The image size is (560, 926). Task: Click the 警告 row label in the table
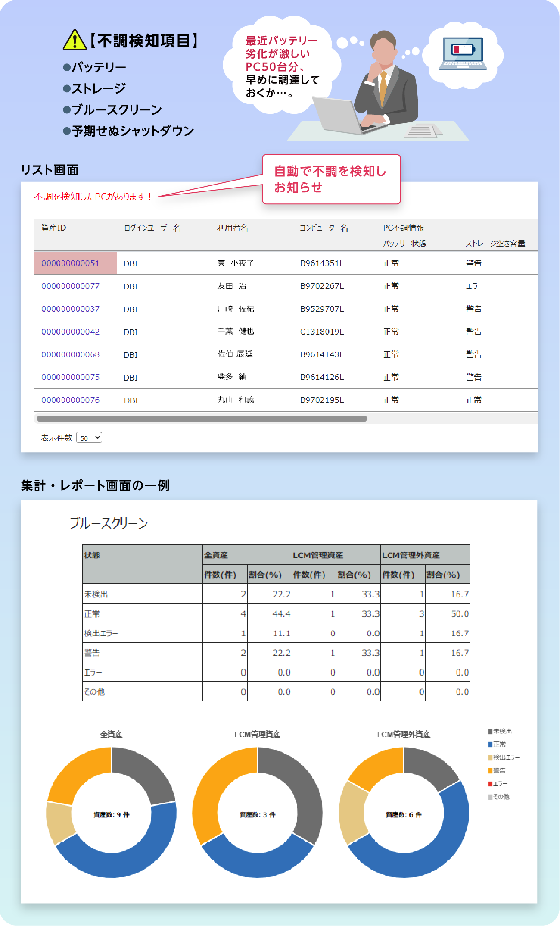pyautogui.click(x=92, y=652)
